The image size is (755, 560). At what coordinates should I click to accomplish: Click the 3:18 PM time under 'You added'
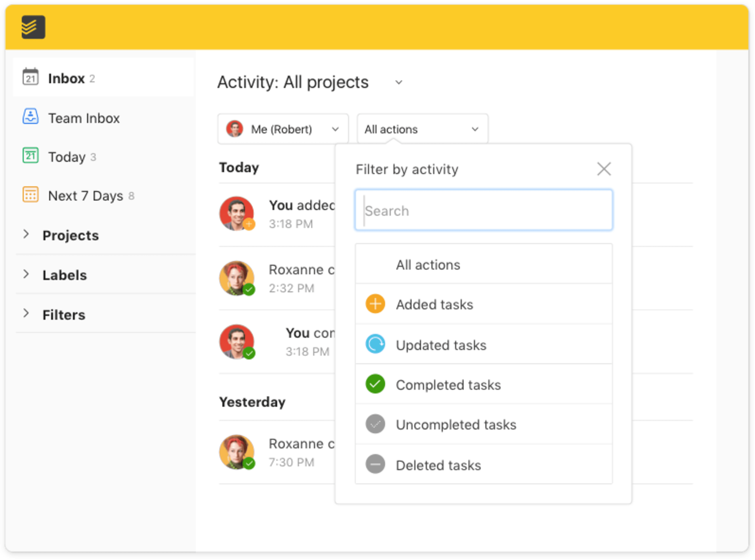point(291,224)
